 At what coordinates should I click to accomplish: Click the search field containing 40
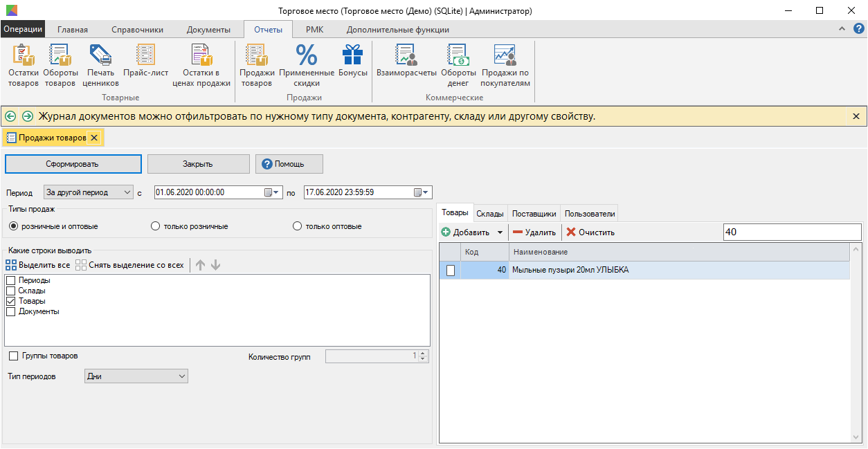(791, 232)
